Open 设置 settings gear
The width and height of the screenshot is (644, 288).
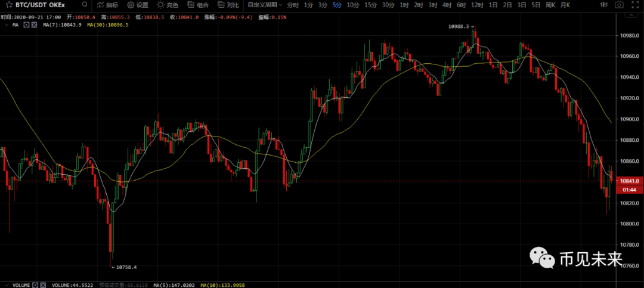pos(138,5)
